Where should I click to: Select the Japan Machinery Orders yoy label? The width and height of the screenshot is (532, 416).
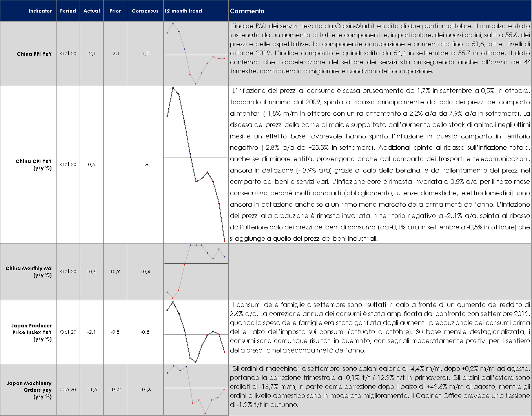point(29,390)
